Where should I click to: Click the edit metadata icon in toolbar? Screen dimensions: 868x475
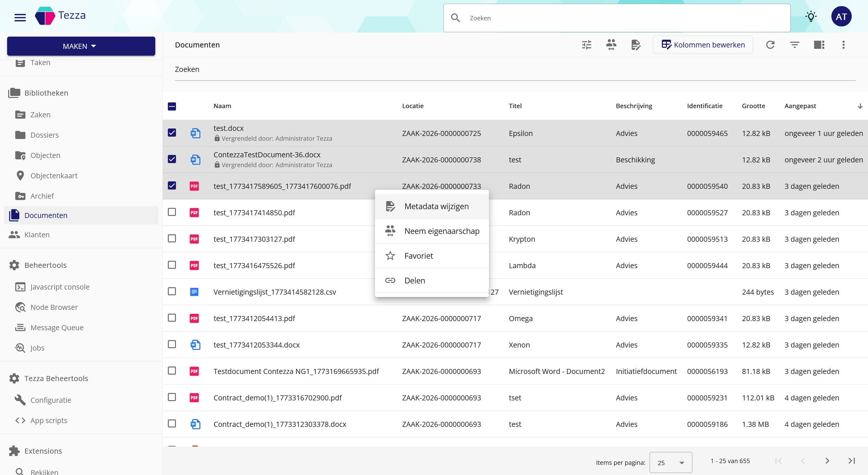coord(636,45)
